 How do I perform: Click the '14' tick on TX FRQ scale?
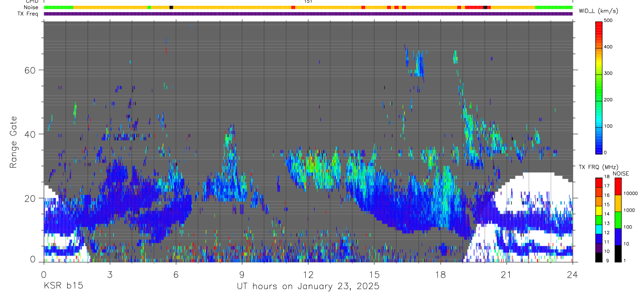pyautogui.click(x=607, y=214)
